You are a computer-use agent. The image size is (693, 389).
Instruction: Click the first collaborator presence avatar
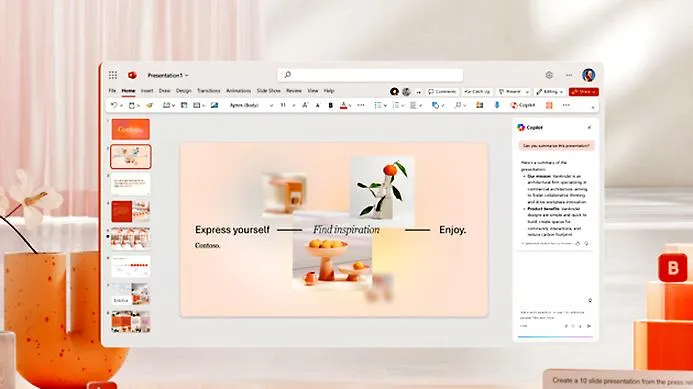pyautogui.click(x=394, y=92)
